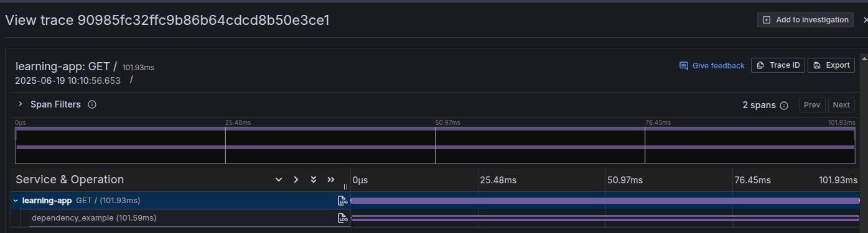Open logs for dependency_example span
The width and height of the screenshot is (868, 233).
pos(342,218)
